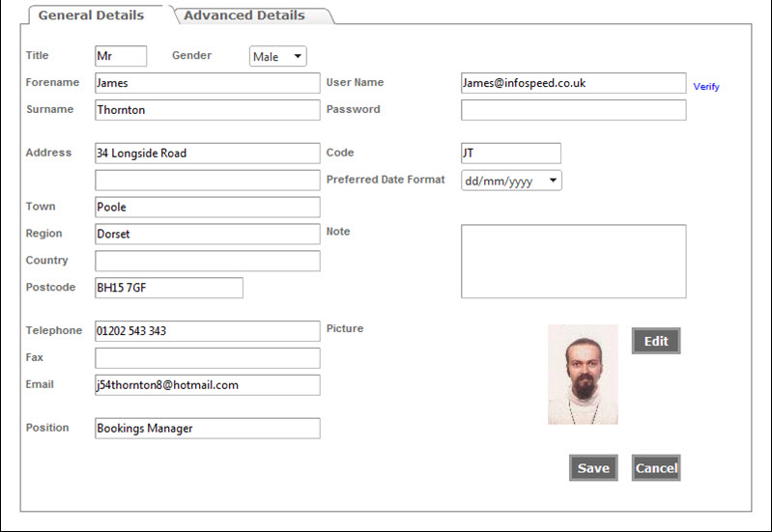The width and height of the screenshot is (772, 532).
Task: Select the Email address input field
Action: click(207, 385)
